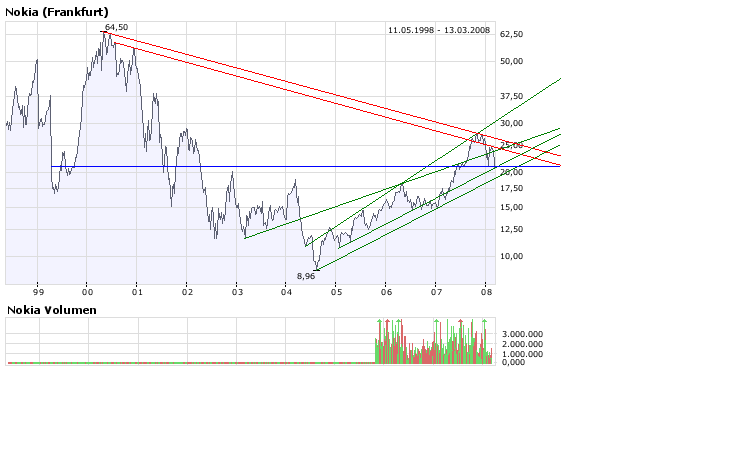Viewport: 738px width, 475px height.
Task: Click the 30,00 price axis label
Action: (x=512, y=123)
